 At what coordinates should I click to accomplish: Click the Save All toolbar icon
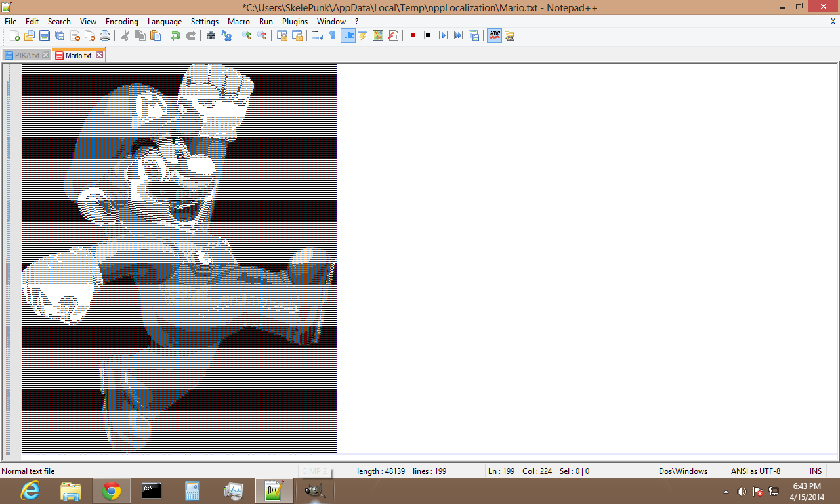coord(60,35)
